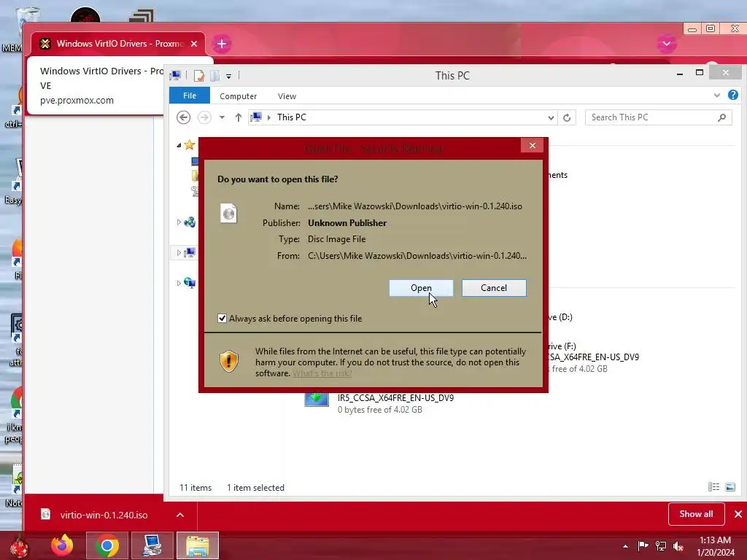Click the Properties icon in quick access toolbar
Screen dimensions: 747x560
coord(198,76)
